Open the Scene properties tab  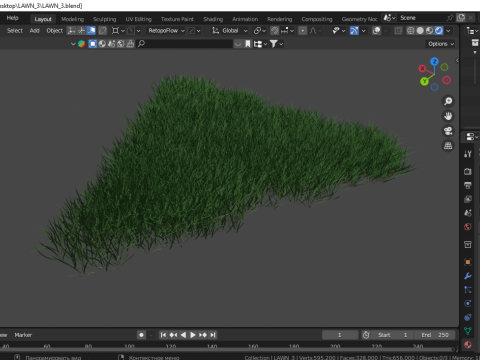(x=468, y=213)
